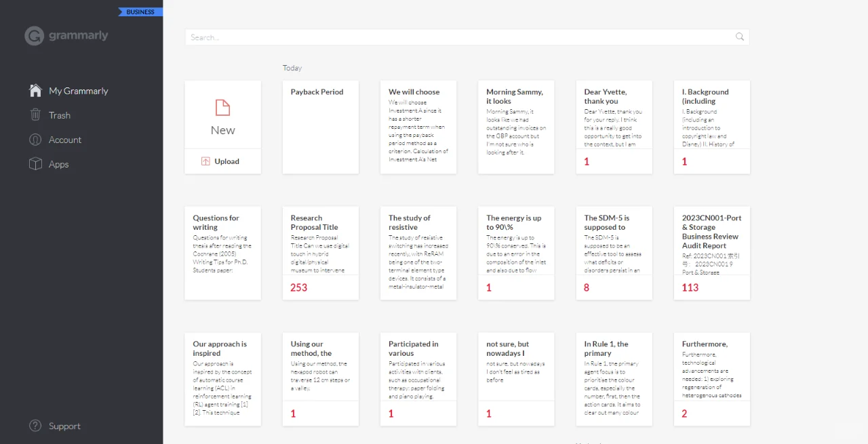The image size is (868, 444).
Task: Click alert count 1 on Dear Yvette card
Action: coord(587,161)
